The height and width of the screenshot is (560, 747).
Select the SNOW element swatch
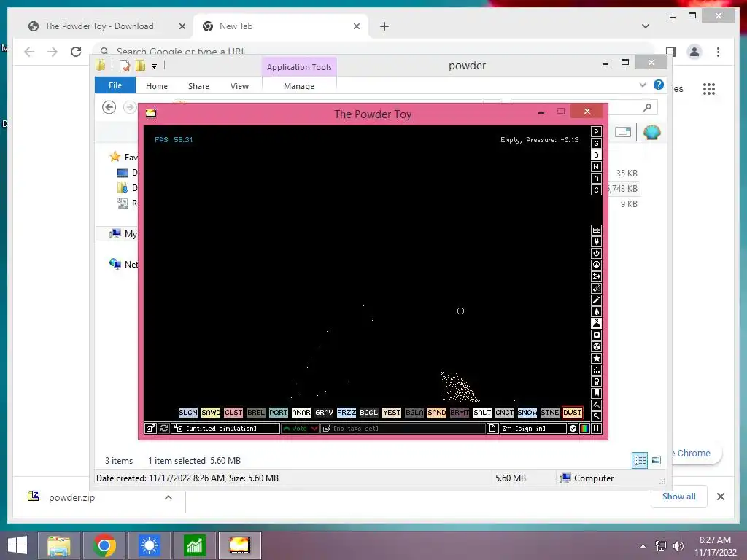point(527,413)
